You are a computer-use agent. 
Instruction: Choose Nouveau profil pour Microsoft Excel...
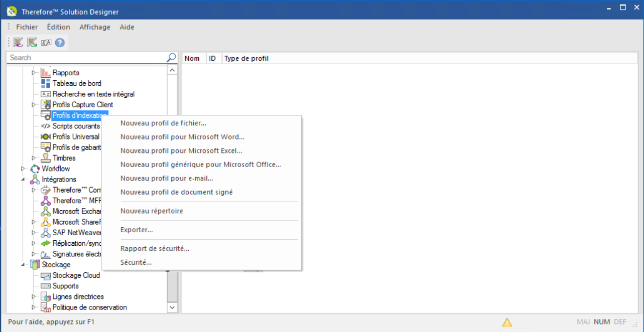201,150
